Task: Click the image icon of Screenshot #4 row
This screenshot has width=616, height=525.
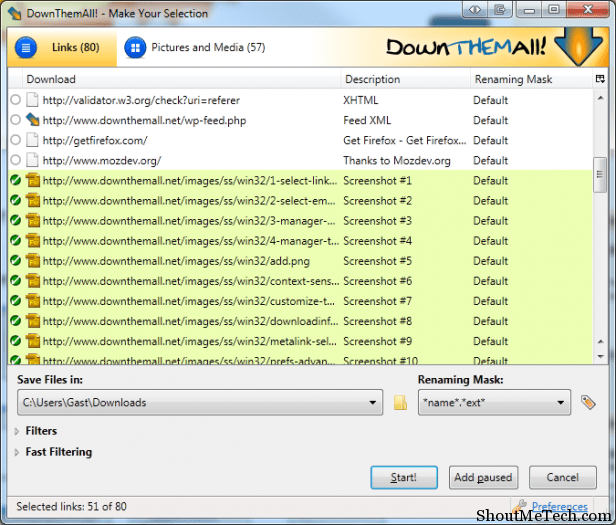Action: pyautogui.click(x=33, y=240)
